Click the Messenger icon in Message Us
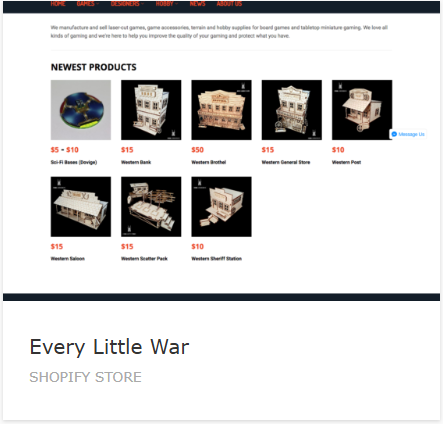The image size is (443, 424). pos(394,134)
